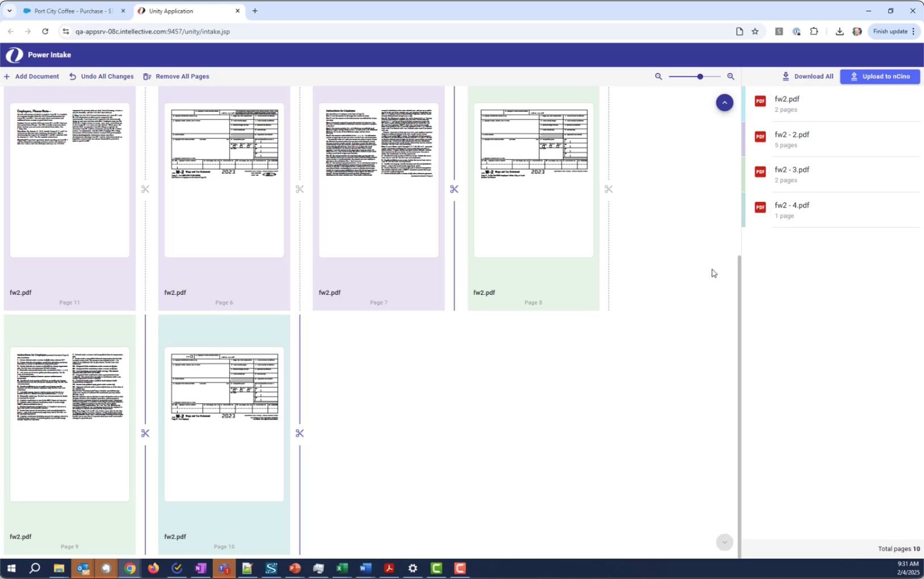Select fw2 - 2.pdf in document list
Screen dimensions: 924x579
(x=792, y=135)
